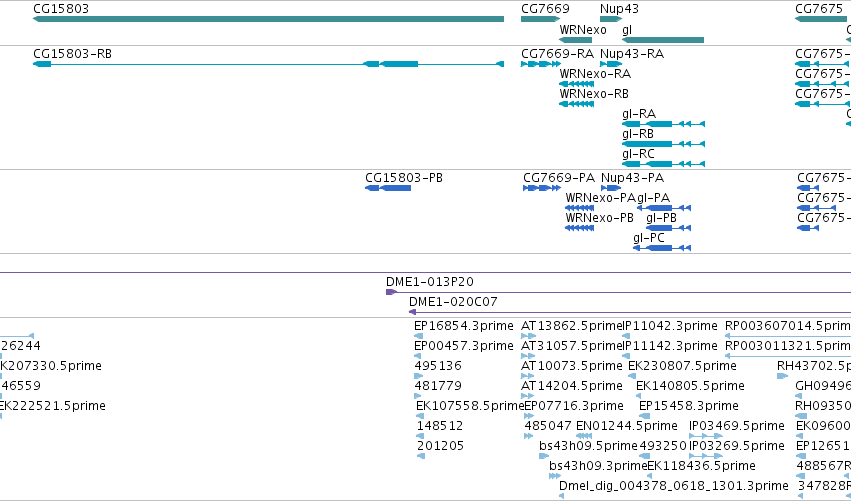Select the EP00457.3prime EST label
The image size is (851, 501).
point(463,346)
